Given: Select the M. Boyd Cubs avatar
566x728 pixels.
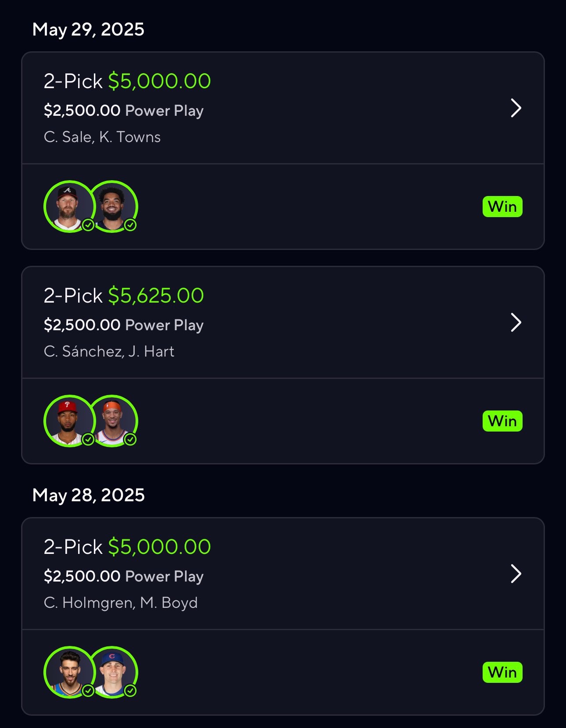Looking at the screenshot, I should coord(112,672).
